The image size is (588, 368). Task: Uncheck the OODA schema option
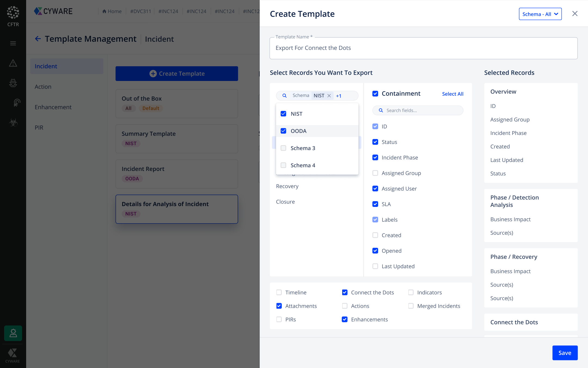pos(283,131)
